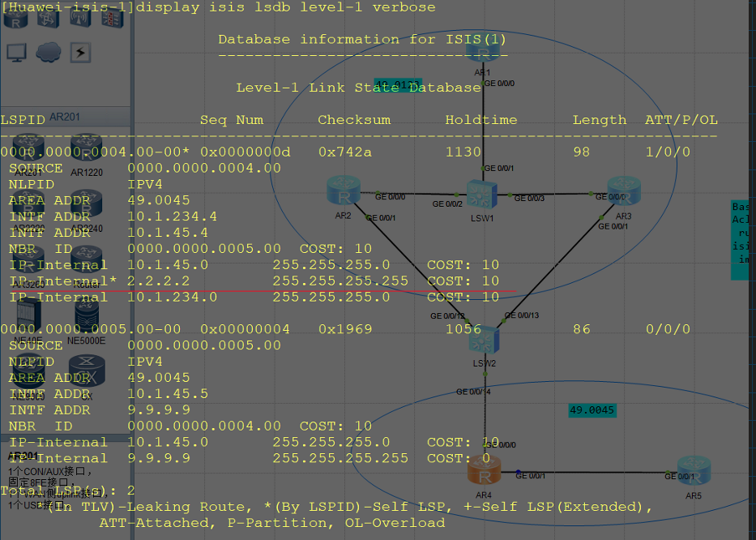The height and width of the screenshot is (540, 756).
Task: Click interface address 10.1.45.4
Action: click(168, 233)
